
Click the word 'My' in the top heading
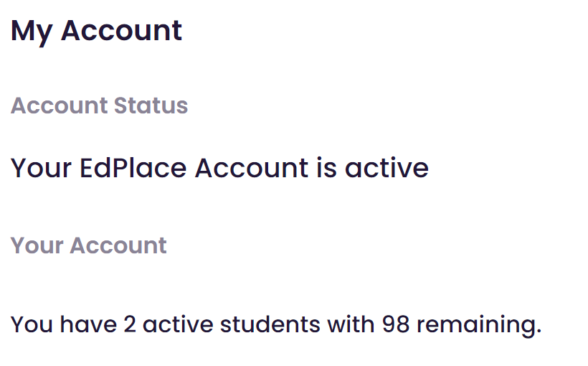32,33
